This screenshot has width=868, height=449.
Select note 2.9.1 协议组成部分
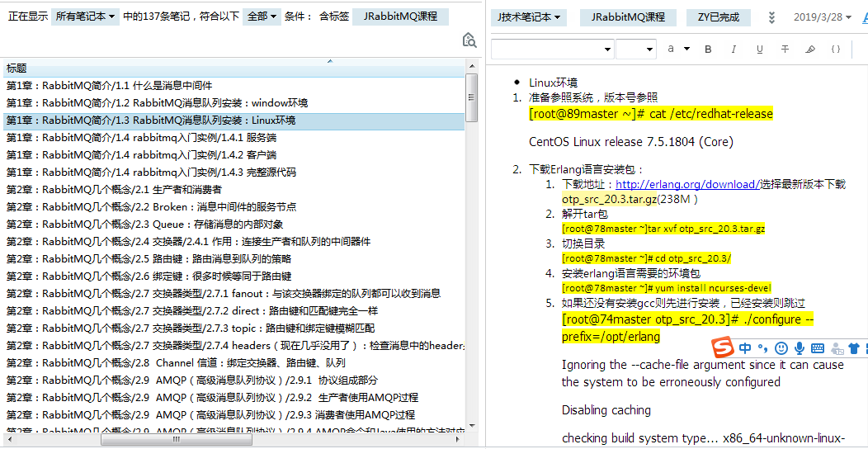pos(234,380)
